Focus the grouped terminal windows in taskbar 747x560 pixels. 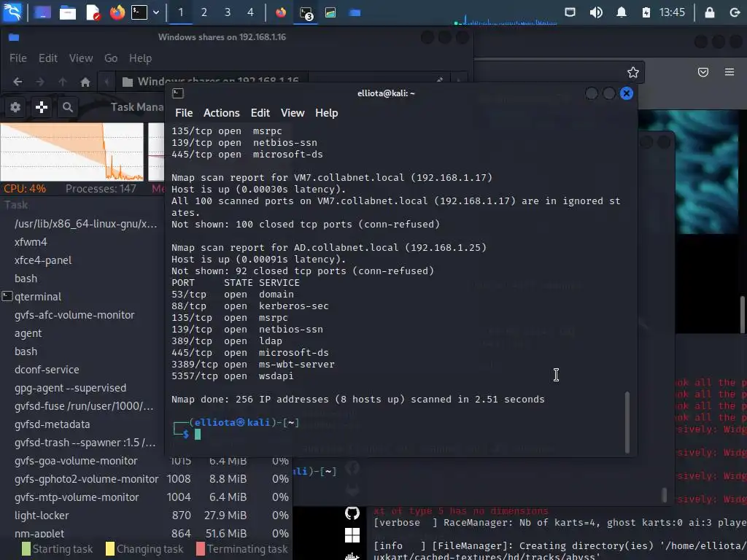tap(306, 13)
